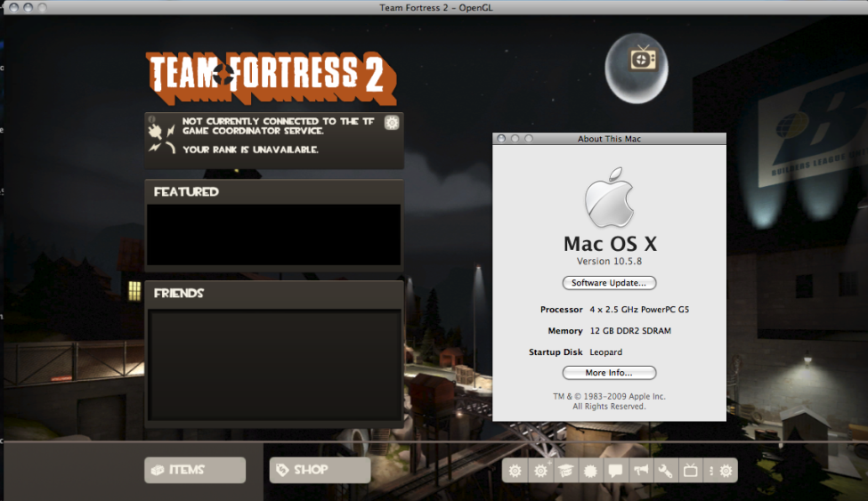Screen dimensions: 868x501
Task: Click '4 x 2.5 GHz PowerPC G5' text
Action: (639, 310)
